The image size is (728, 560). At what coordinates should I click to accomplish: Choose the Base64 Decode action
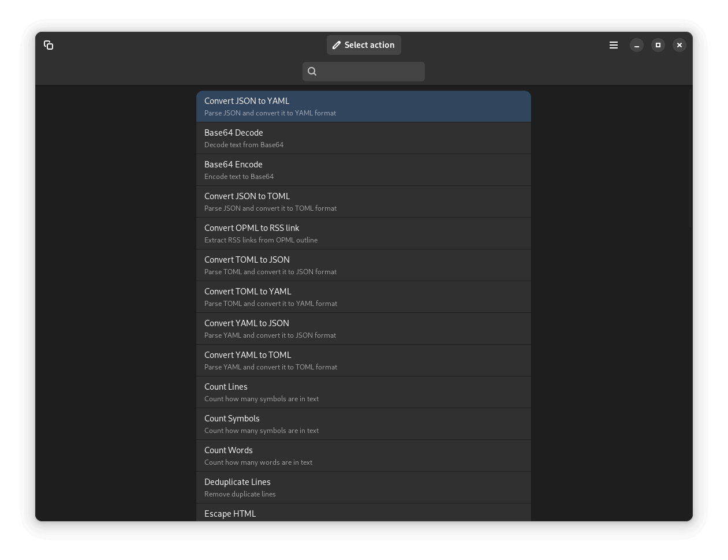(363, 138)
